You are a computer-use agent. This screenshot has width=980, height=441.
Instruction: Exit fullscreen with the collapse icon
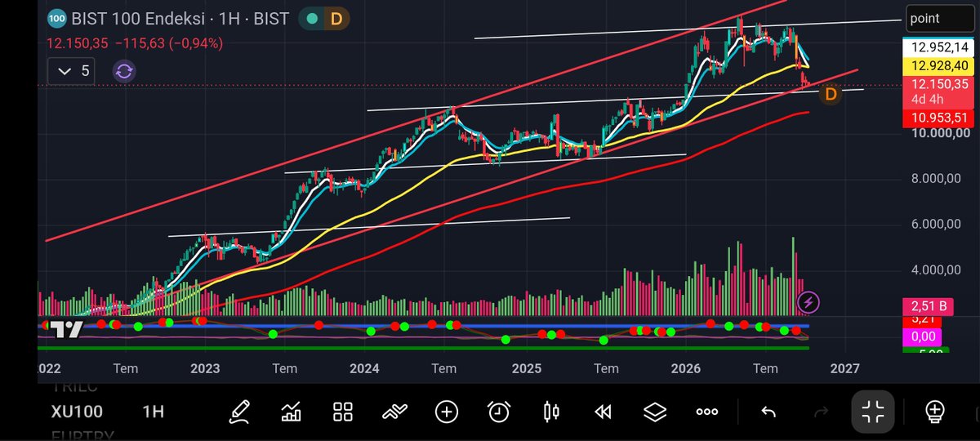click(873, 412)
